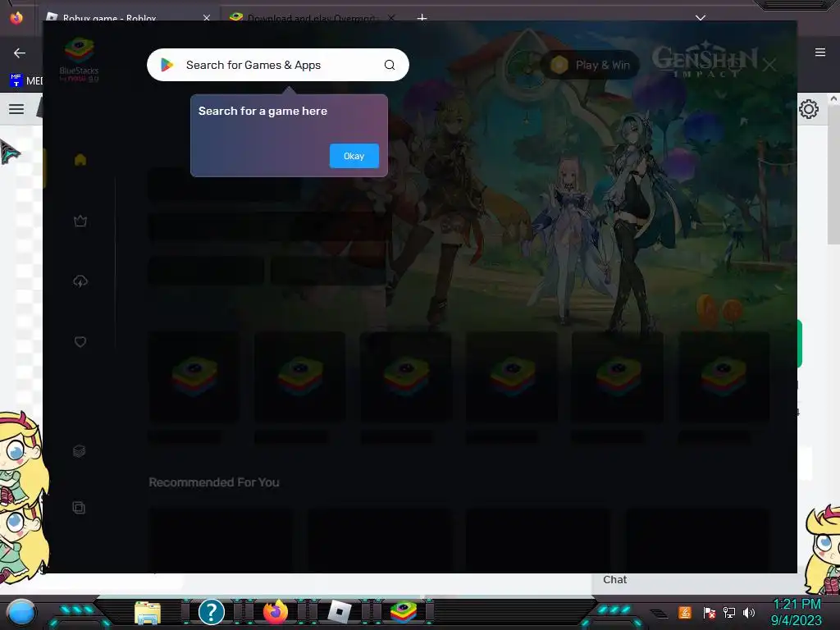Click the Google Play logo in search bar
The image size is (840, 630).
[167, 65]
